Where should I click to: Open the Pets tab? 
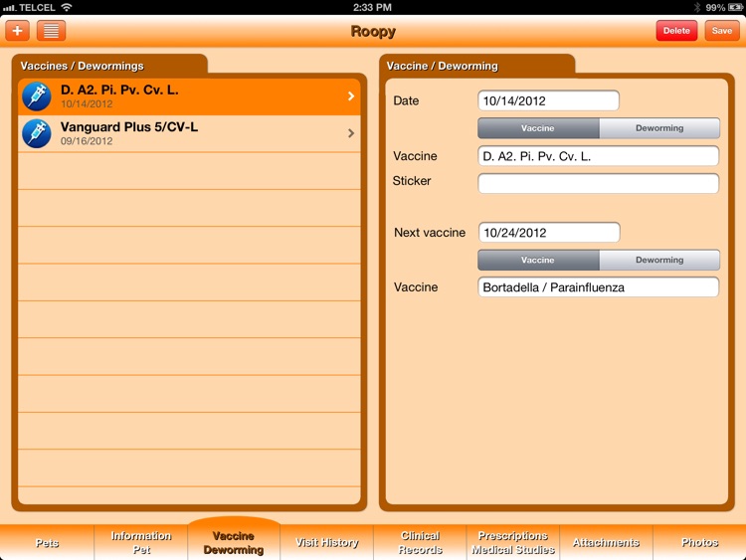tap(47, 542)
